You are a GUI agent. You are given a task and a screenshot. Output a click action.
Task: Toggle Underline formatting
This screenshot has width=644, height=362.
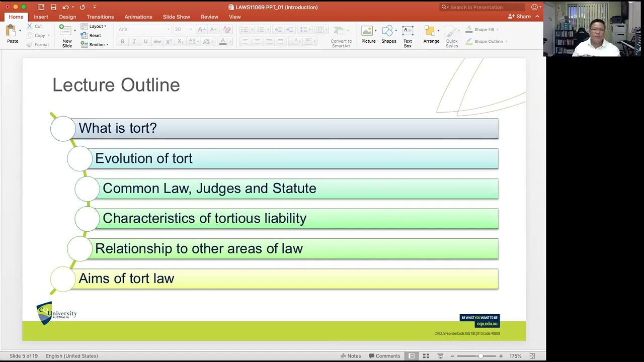[145, 42]
